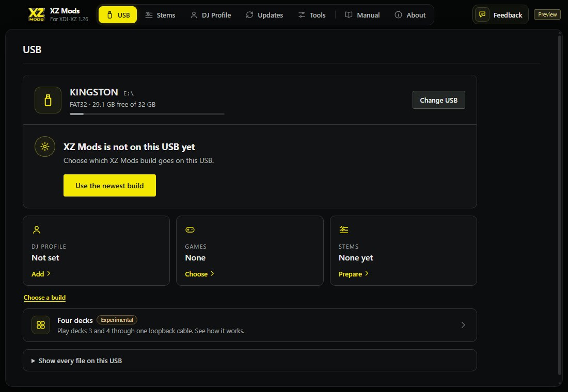Click the Choose a build link
Screen dimensions: 568x392
44,298
